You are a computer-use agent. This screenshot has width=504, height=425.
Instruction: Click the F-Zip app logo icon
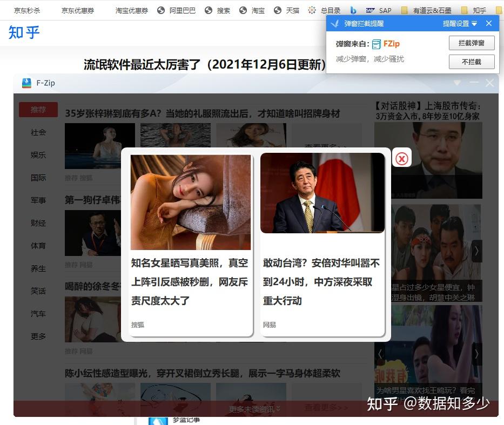(x=26, y=83)
